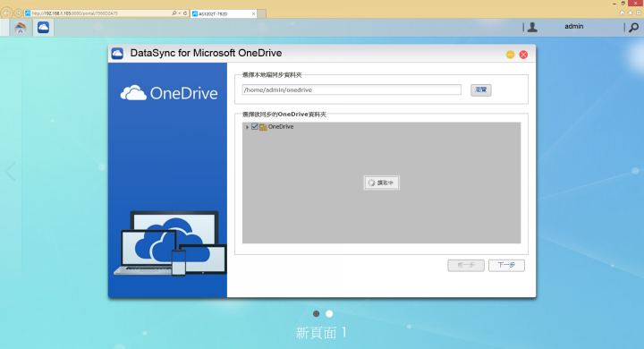Click the next step button

point(506,265)
